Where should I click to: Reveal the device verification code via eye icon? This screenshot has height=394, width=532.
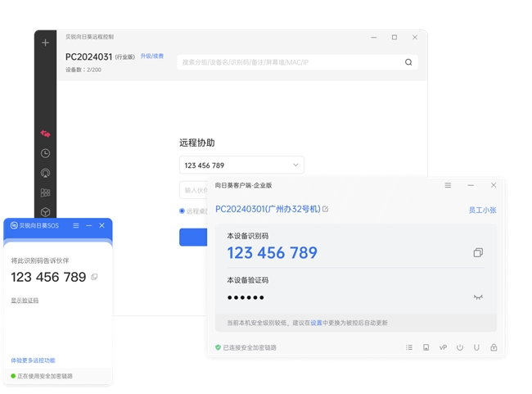tap(478, 297)
